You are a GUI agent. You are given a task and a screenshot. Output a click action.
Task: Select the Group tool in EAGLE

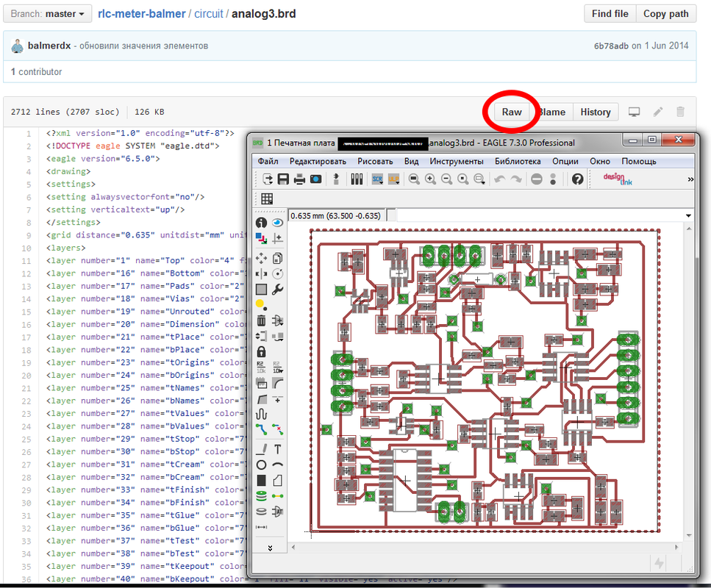(x=261, y=290)
